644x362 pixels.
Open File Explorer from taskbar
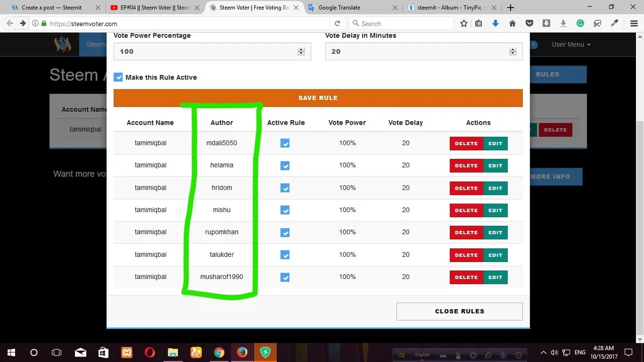pyautogui.click(x=173, y=352)
